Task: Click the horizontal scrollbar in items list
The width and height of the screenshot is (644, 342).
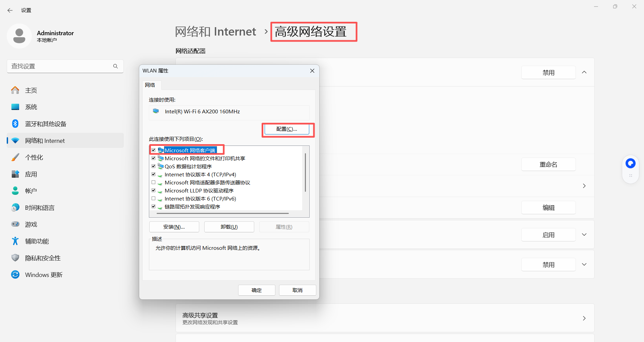Action: [222, 213]
